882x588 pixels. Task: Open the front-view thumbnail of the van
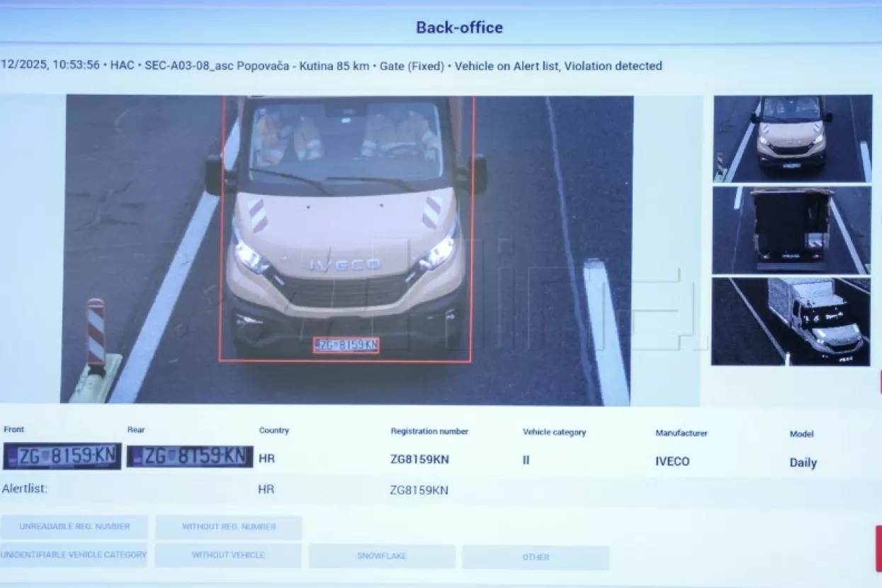coord(792,137)
